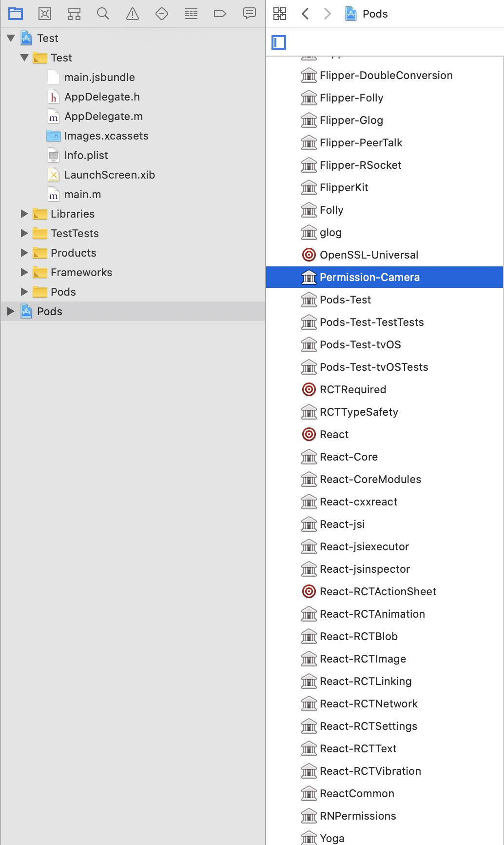Collapse the Test project disclosure triangle
The width and height of the screenshot is (504, 845).
[x=11, y=38]
